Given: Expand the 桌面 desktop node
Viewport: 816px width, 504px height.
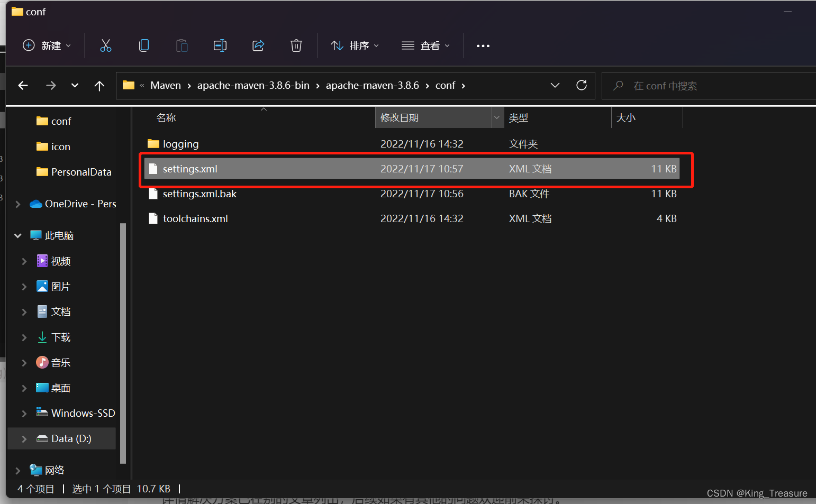Looking at the screenshot, I should (x=24, y=388).
